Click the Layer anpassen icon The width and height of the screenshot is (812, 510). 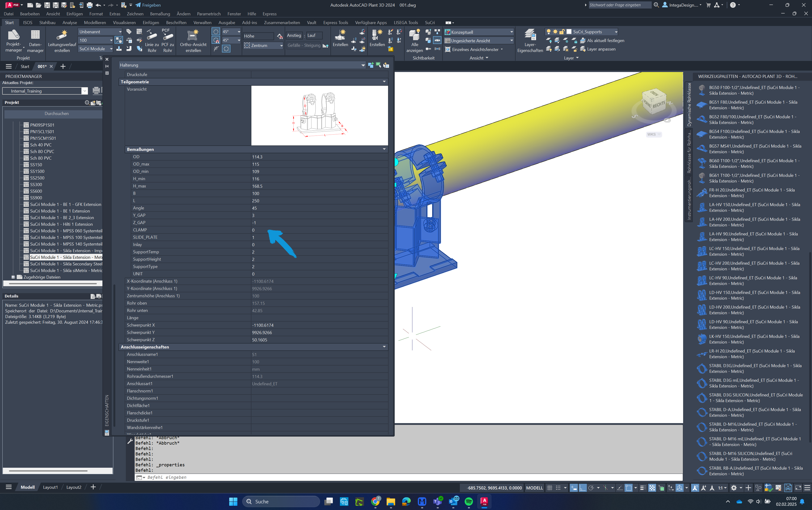click(x=583, y=49)
